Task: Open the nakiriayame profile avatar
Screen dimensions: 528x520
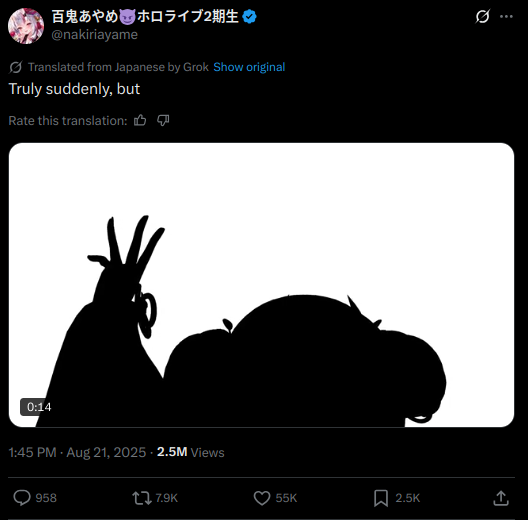Action: [x=26, y=26]
